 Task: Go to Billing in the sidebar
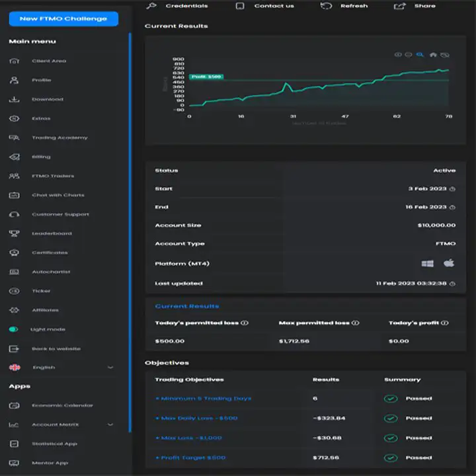coord(41,157)
